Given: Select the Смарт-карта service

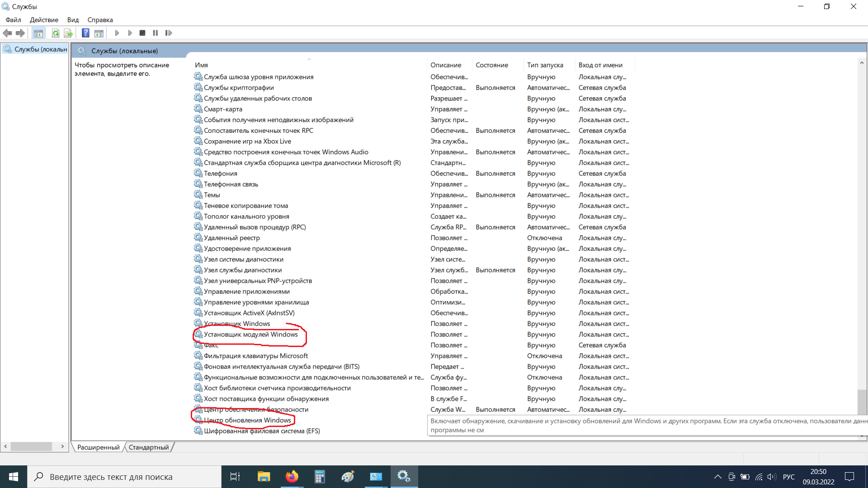Looking at the screenshot, I should (223, 109).
